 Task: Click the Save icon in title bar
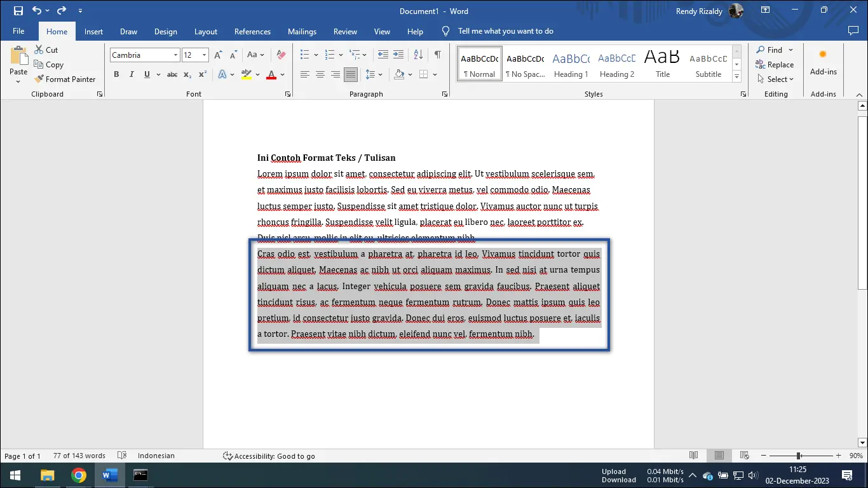coord(18,11)
